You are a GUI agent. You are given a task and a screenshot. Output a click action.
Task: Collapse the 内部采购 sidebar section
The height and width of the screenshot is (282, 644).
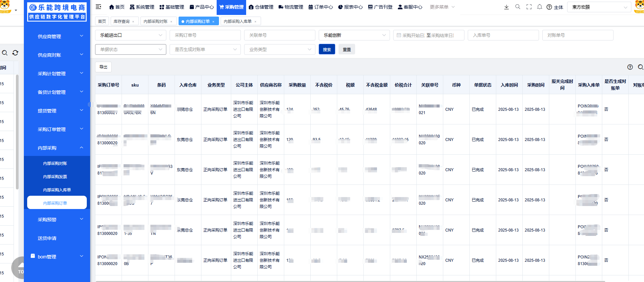click(57, 148)
